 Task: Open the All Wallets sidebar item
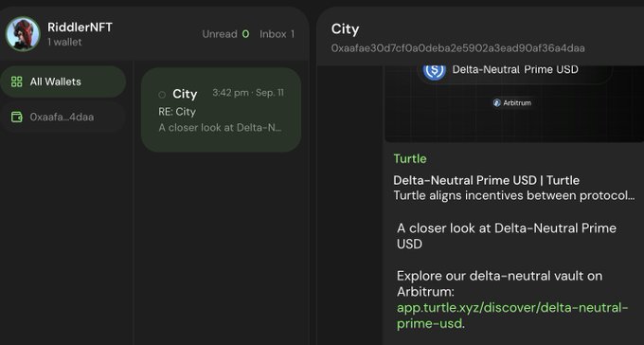tap(63, 82)
